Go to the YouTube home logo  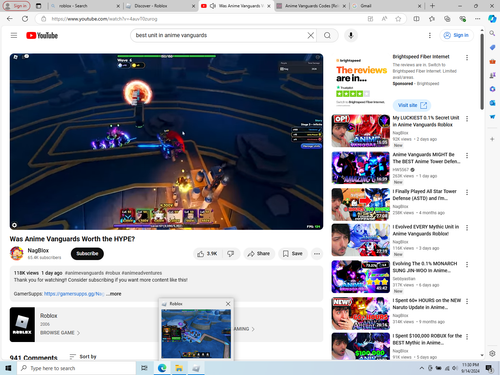pyautogui.click(x=42, y=35)
